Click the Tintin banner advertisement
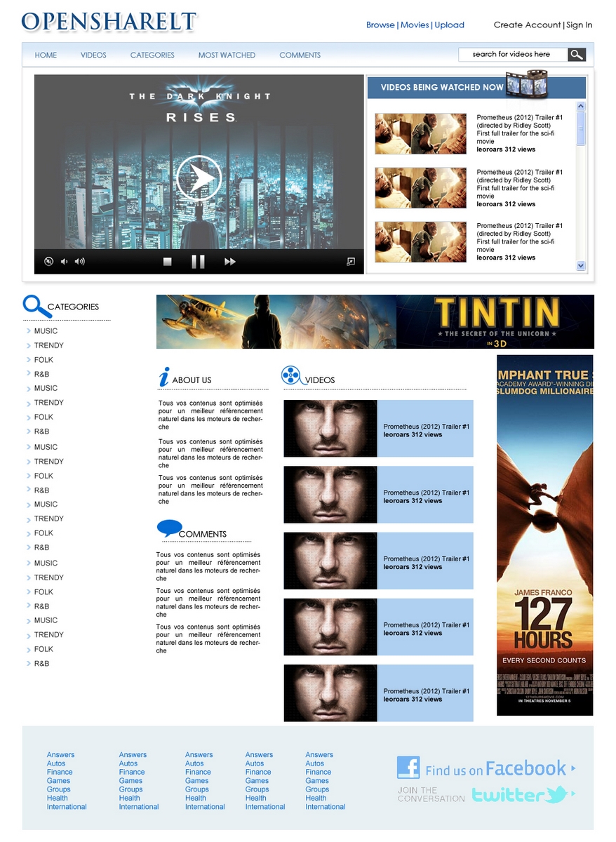The image size is (616, 842). click(x=375, y=321)
